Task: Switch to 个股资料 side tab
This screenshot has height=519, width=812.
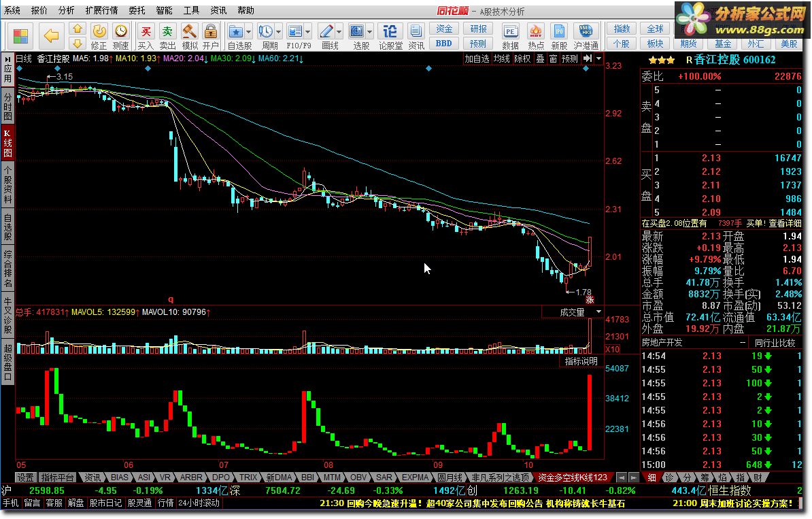Action: (x=7, y=184)
